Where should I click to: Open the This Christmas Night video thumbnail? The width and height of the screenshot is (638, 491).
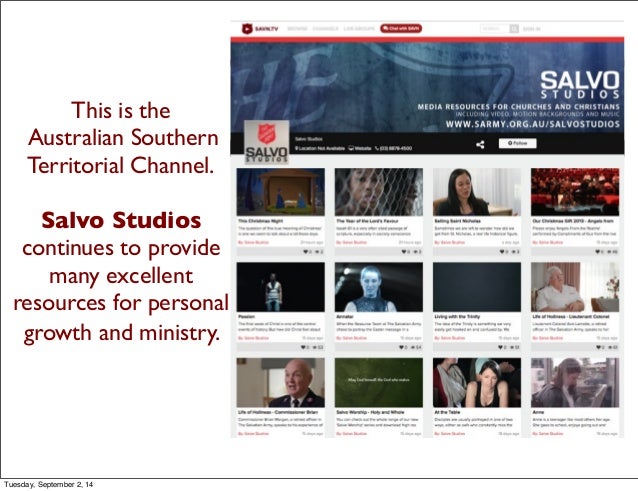(x=280, y=192)
